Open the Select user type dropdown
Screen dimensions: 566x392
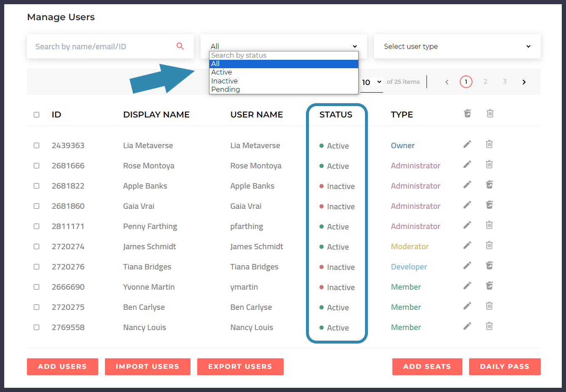(x=457, y=46)
